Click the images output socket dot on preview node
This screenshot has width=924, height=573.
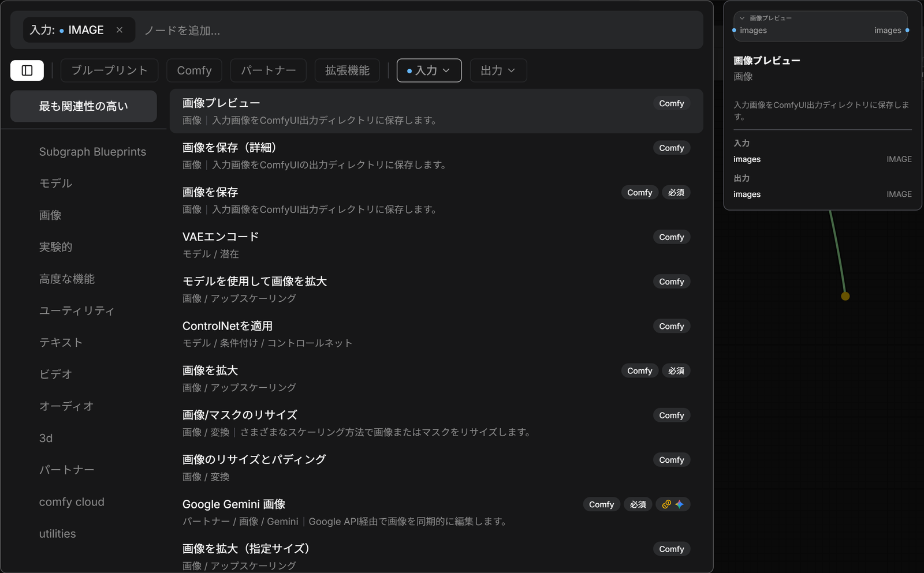907,30
